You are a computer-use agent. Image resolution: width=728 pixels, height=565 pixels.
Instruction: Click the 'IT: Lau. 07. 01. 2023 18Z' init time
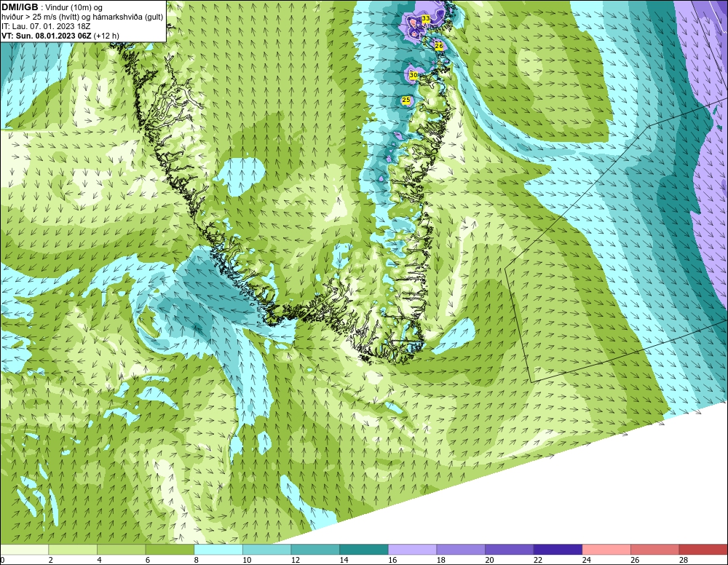pyautogui.click(x=46, y=26)
